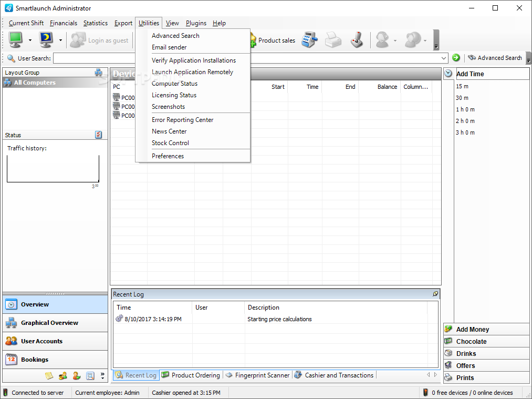Screen dimensions: 532x399
Task: Click the sleeping moon monitor toolbar icon
Action: pos(46,40)
